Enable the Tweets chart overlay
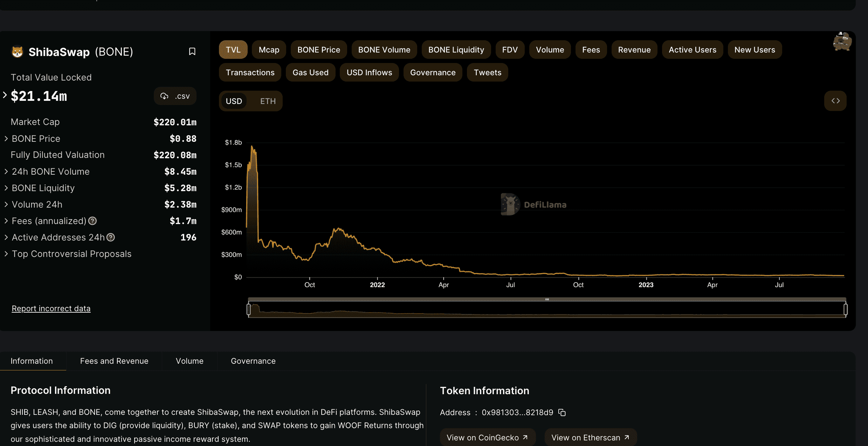This screenshot has width=868, height=446. (x=487, y=72)
